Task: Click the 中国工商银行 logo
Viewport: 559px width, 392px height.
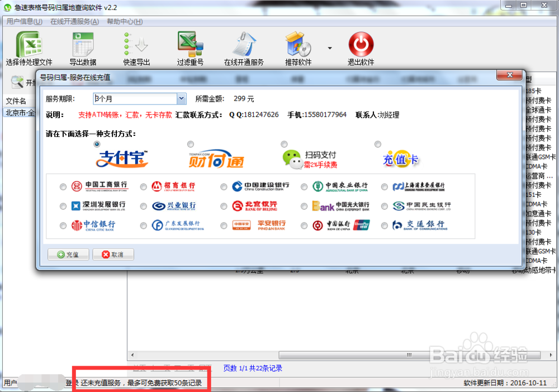Action: tap(100, 186)
